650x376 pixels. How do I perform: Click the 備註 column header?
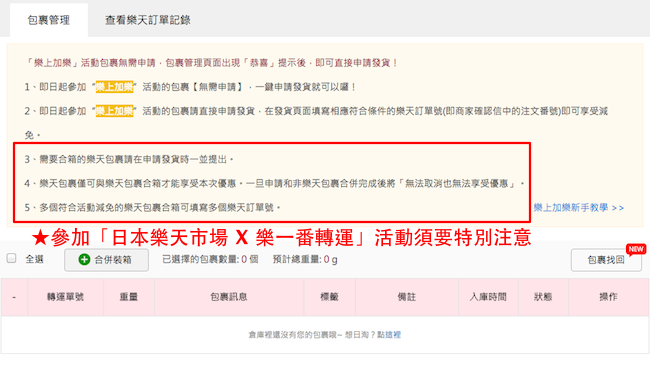coord(407,297)
